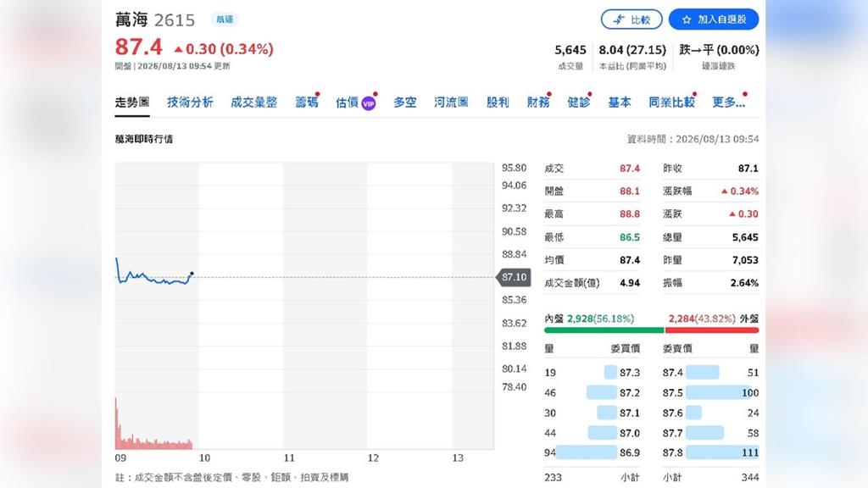Click the 昨收 value 87.1

pyautogui.click(x=748, y=169)
